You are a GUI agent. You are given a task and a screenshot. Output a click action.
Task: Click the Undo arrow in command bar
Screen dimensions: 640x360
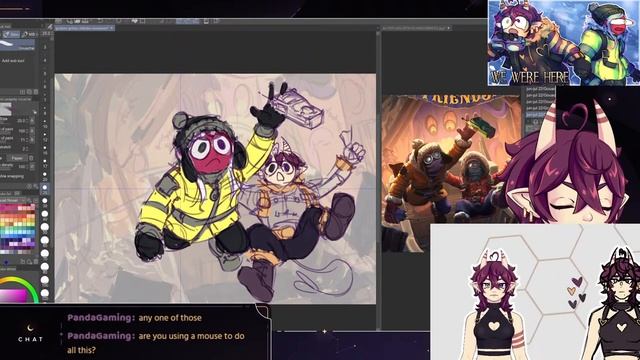point(100,21)
